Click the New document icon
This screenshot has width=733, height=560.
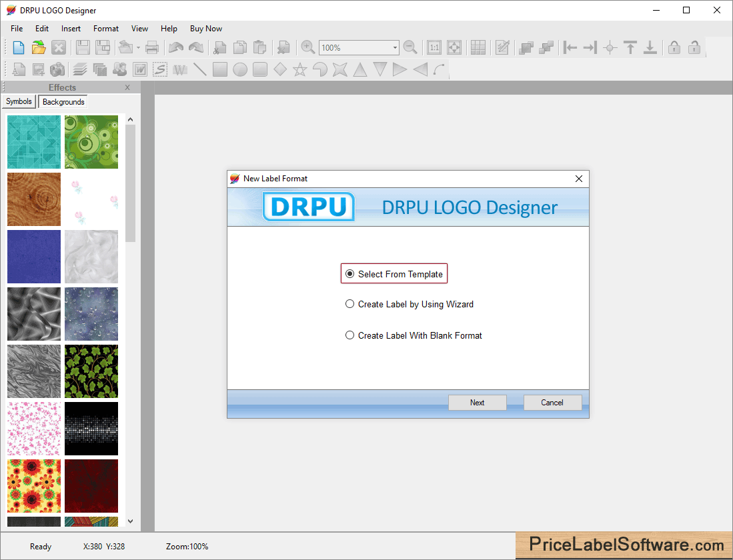pos(19,48)
